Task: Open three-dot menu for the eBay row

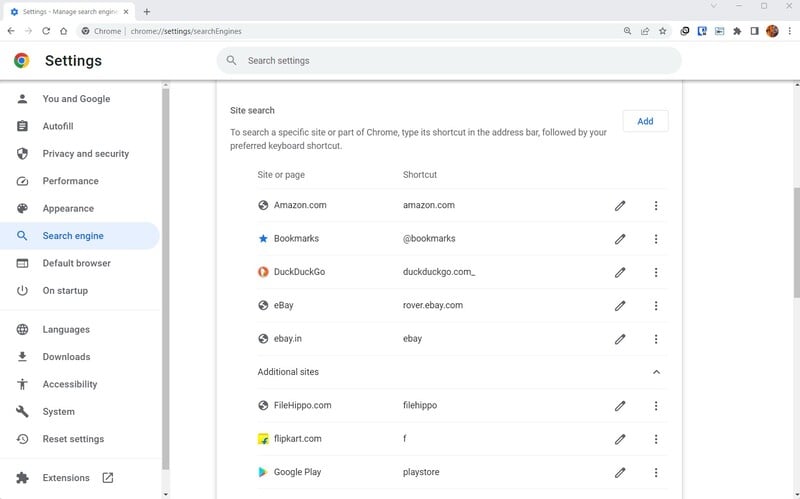Action: pyautogui.click(x=656, y=306)
